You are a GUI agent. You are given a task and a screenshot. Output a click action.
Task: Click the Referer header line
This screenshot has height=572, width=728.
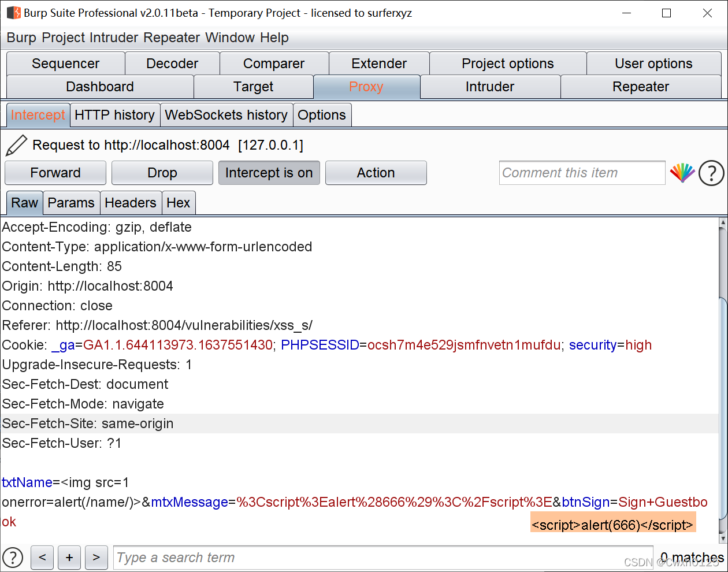[157, 325]
